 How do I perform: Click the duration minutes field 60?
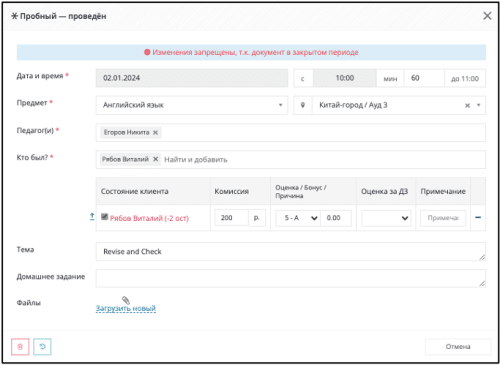(x=424, y=78)
